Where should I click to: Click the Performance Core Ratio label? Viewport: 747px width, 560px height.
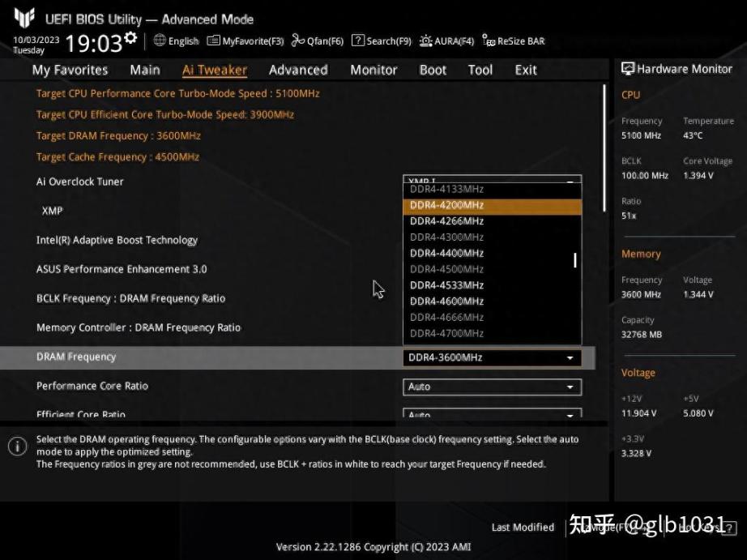(x=92, y=386)
